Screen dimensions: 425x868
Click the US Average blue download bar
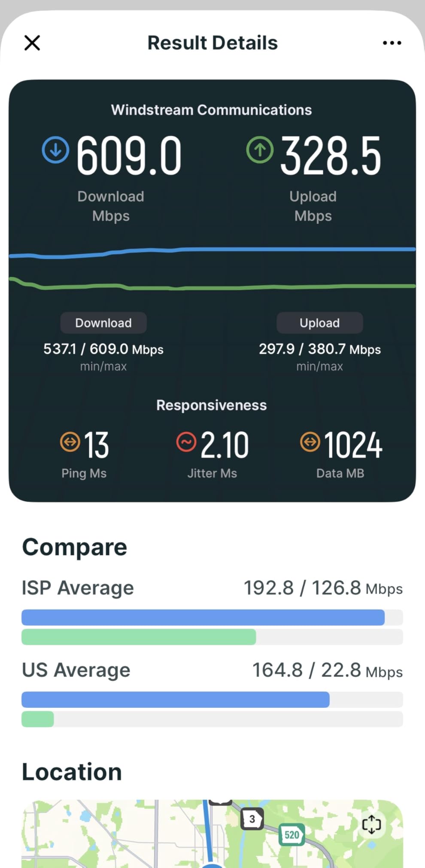tap(176, 700)
